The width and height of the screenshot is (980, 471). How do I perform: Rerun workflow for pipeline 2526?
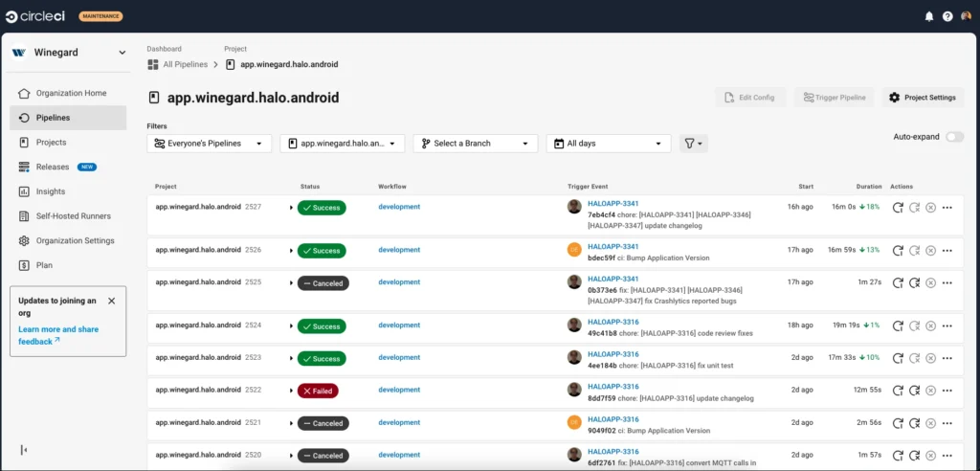click(x=898, y=250)
